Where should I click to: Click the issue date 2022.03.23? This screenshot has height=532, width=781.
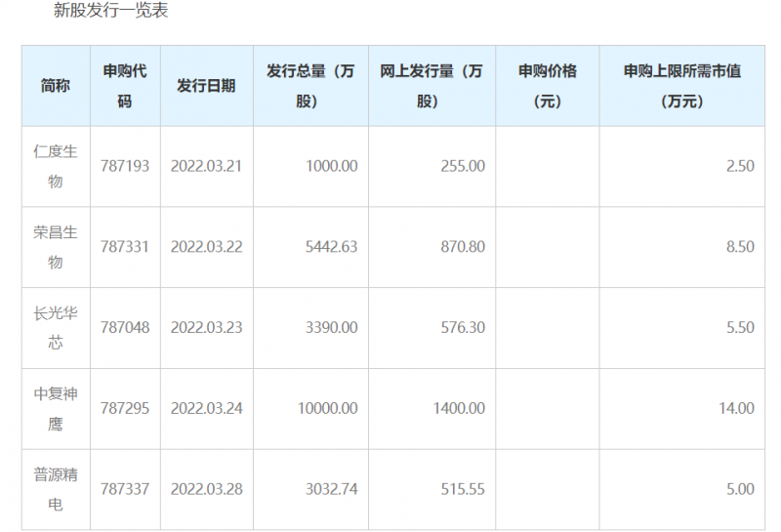pos(206,327)
